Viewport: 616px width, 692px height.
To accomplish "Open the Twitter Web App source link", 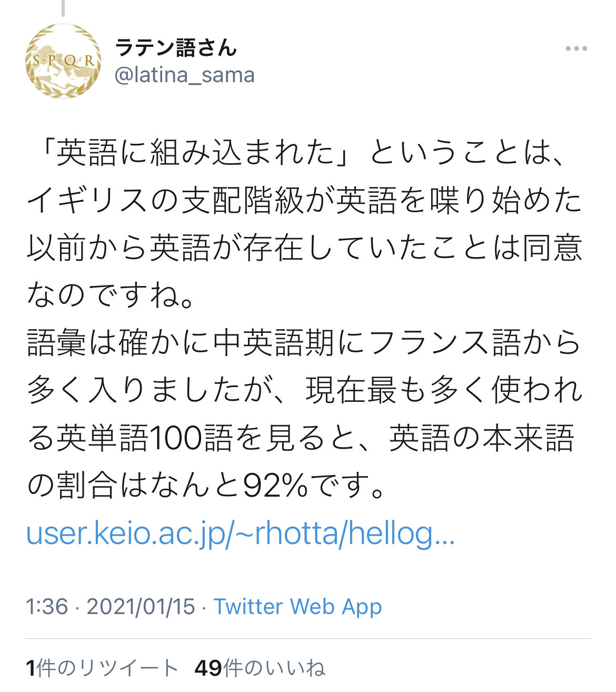I will click(x=297, y=607).
